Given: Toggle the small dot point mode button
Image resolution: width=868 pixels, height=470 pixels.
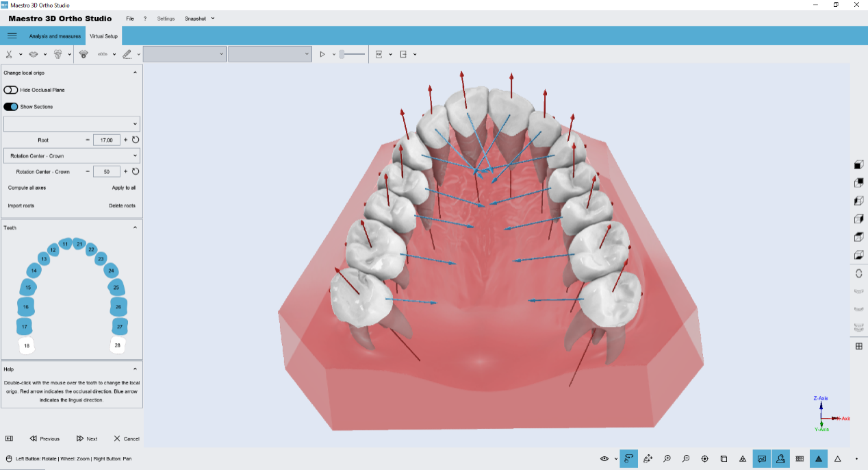Looking at the screenshot, I should 856,458.
